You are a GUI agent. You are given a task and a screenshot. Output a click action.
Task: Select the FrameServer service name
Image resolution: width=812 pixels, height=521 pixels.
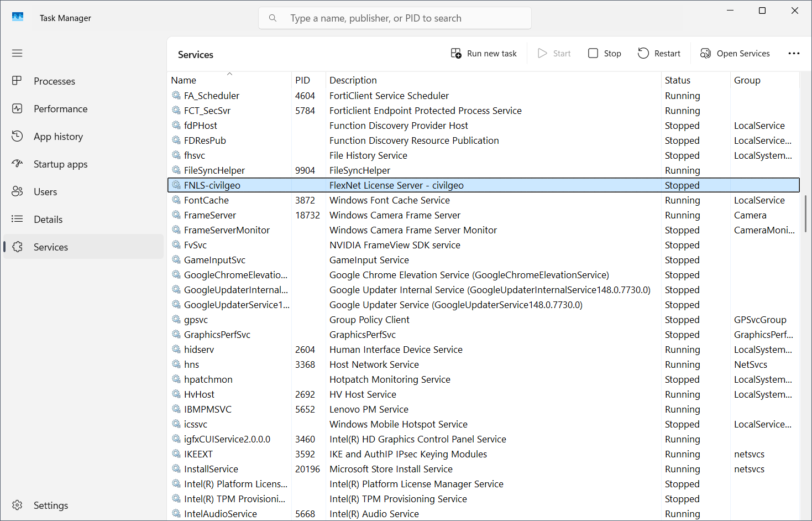(210, 215)
